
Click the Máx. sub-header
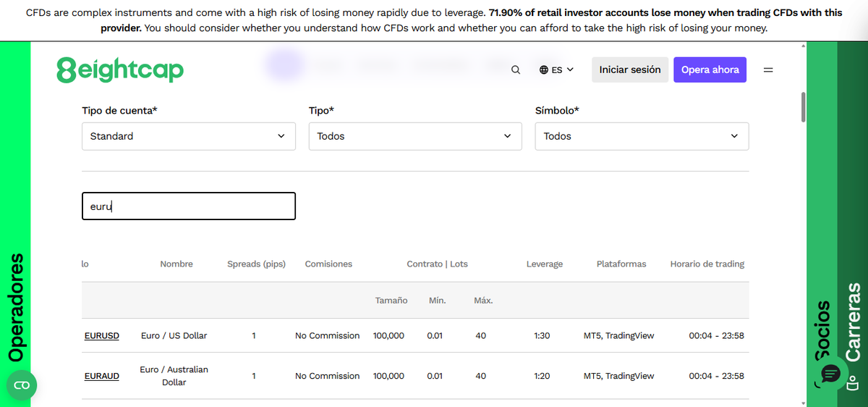483,301
